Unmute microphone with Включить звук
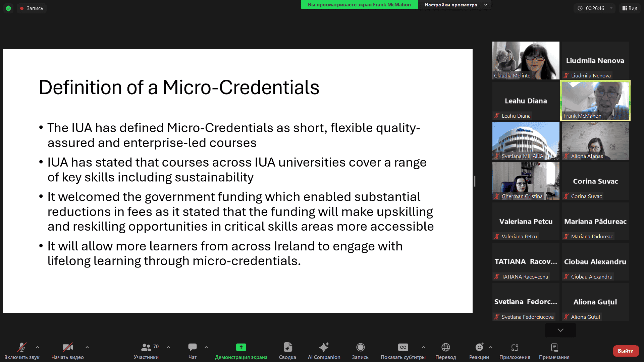644x362 pixels. point(22,347)
